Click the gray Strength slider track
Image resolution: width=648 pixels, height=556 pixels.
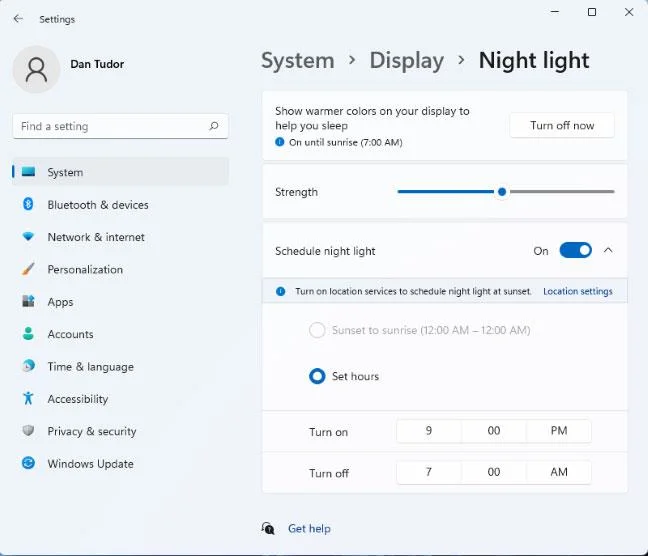tap(562, 192)
